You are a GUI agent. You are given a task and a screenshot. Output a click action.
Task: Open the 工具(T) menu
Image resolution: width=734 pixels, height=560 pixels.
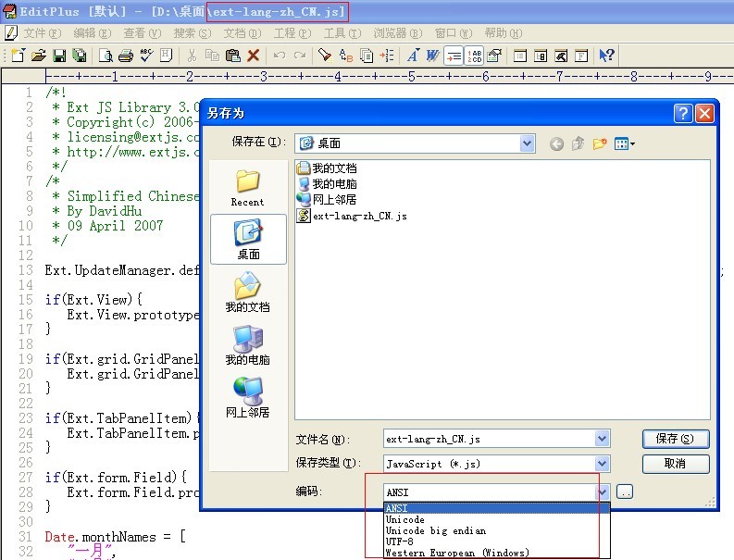(x=342, y=32)
